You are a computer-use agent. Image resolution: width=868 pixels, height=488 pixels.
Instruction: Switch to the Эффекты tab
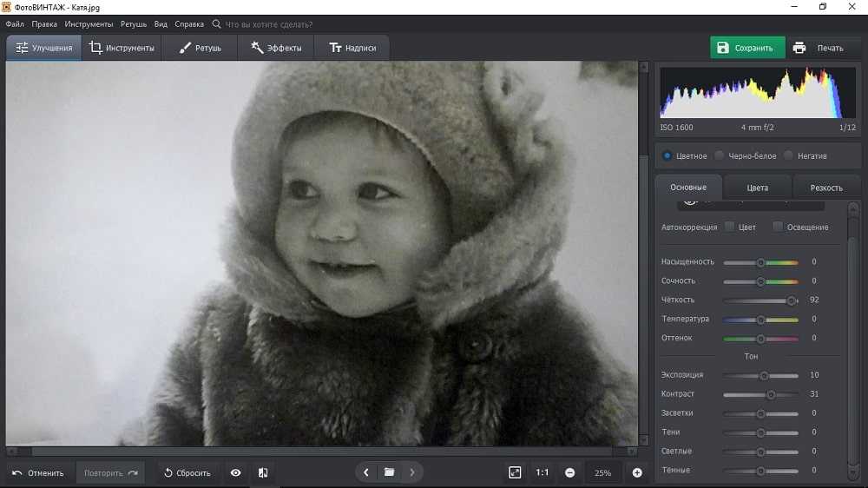[276, 48]
